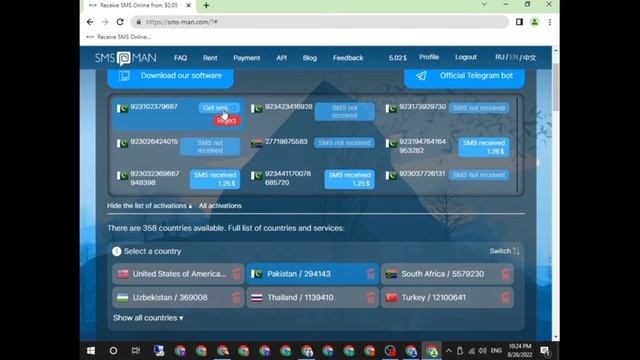Visit the Blog page
640x360 pixels.
click(x=310, y=58)
